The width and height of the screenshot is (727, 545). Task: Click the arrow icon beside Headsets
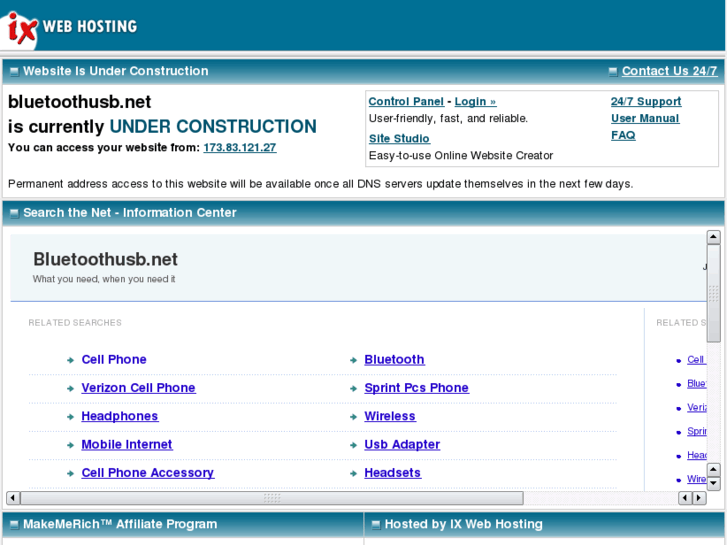tap(353, 474)
